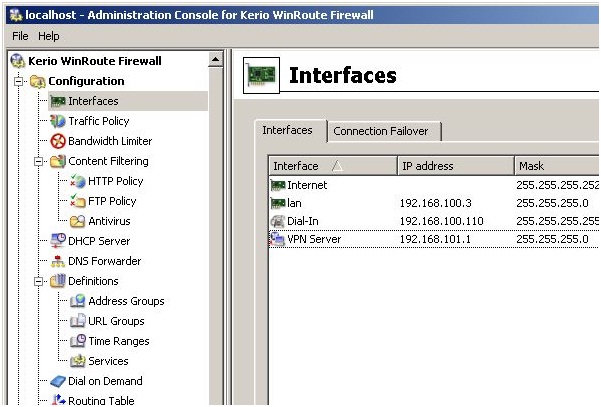This screenshot has height=407, width=601.
Task: Sort by the Interface column header
Action: [x=333, y=166]
